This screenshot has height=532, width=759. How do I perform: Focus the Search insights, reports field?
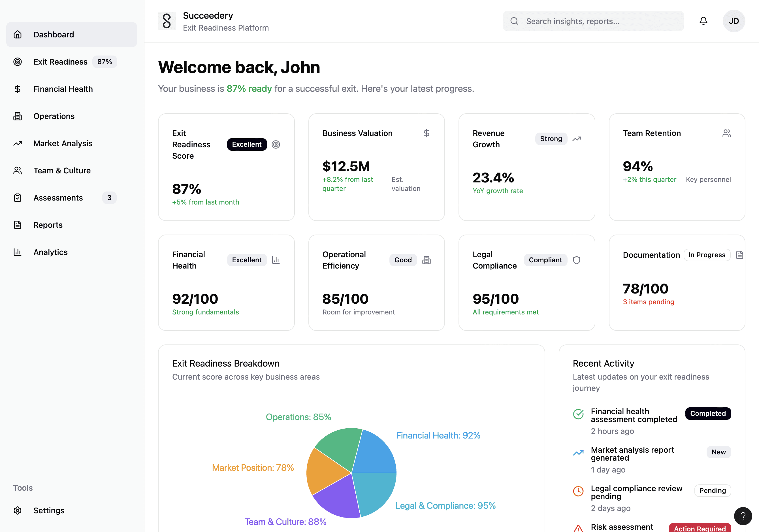point(593,21)
